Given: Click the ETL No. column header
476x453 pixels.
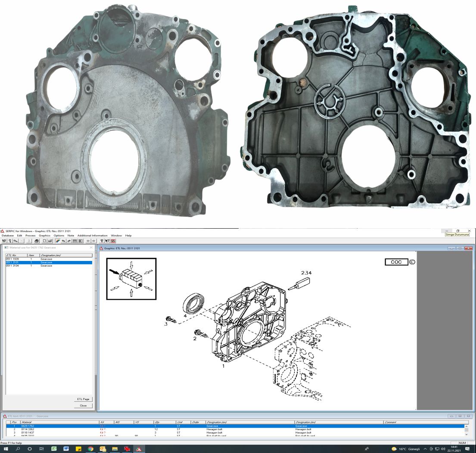Looking at the screenshot, I should pos(16,255).
